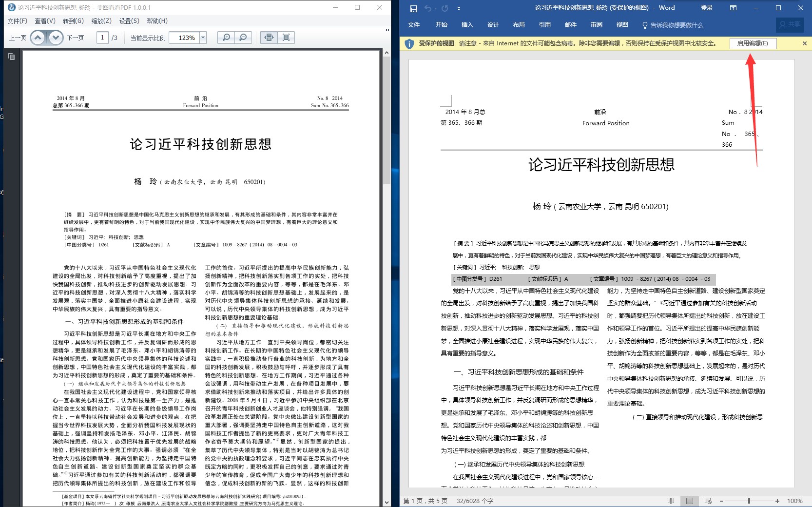Click the Word zoom slider handle
This screenshot has width=812, height=507.
click(749, 501)
